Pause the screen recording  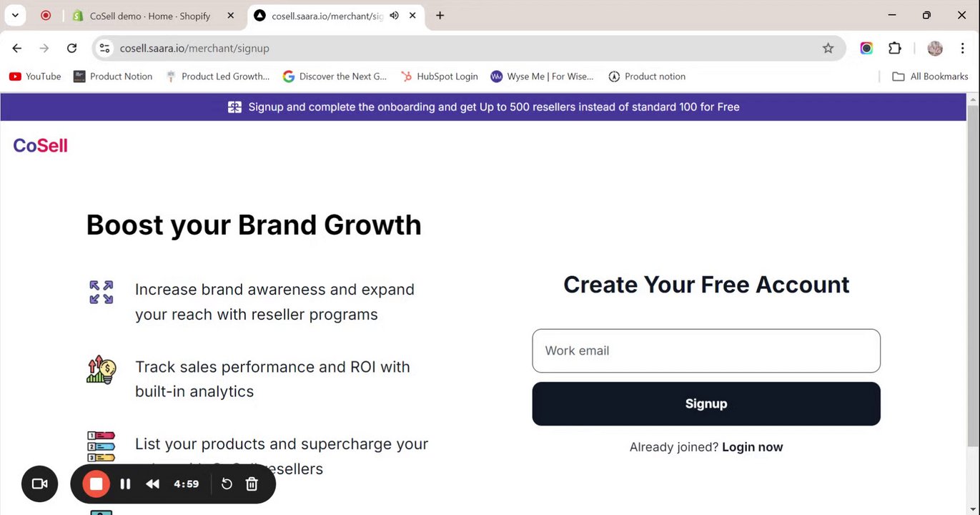point(125,484)
